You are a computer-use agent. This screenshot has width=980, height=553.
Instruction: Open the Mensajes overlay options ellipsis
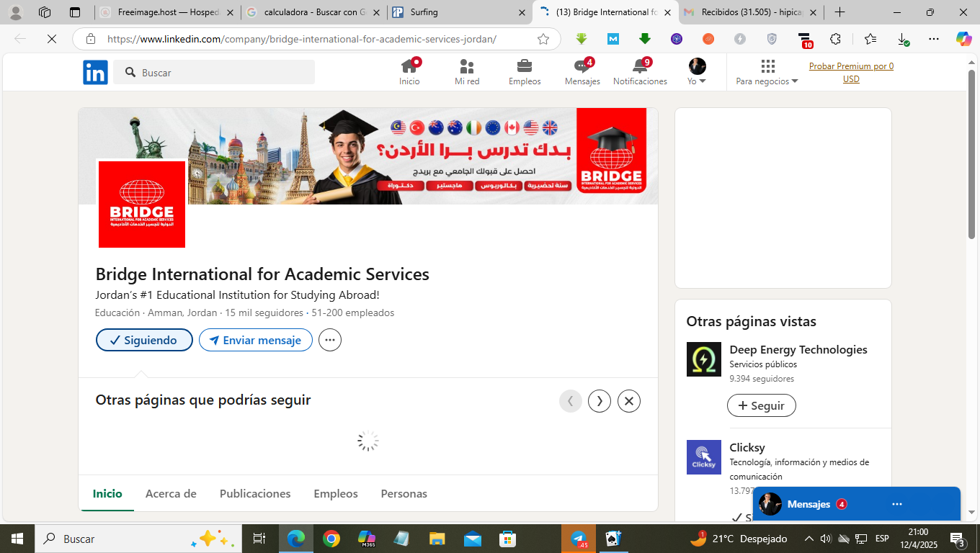click(x=897, y=504)
